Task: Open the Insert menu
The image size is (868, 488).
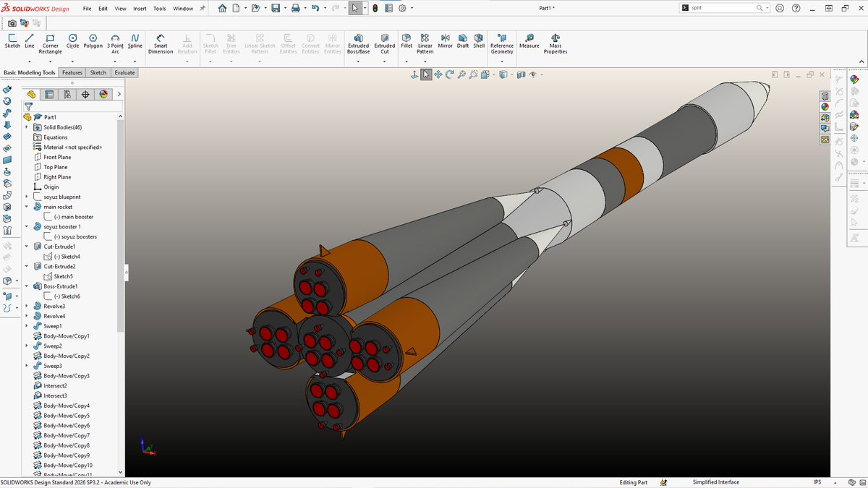Action: [x=140, y=9]
